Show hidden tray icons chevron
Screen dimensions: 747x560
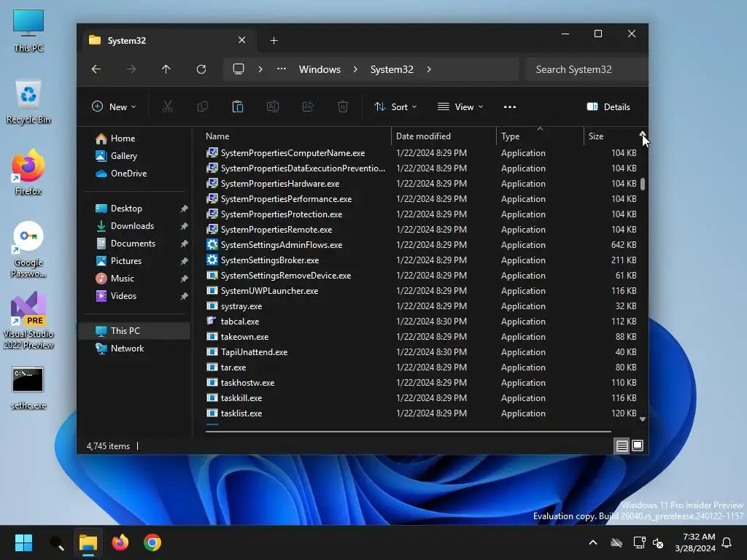[593, 542]
